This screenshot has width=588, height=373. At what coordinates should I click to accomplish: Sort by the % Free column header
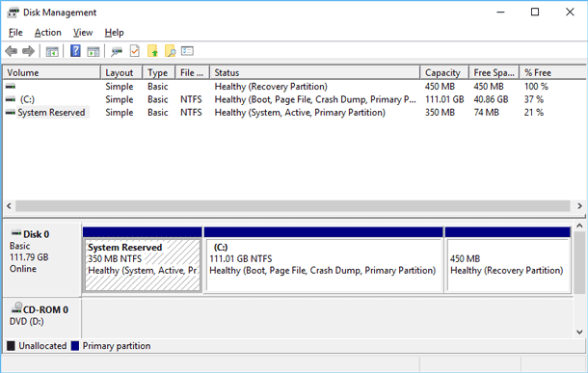(x=552, y=72)
